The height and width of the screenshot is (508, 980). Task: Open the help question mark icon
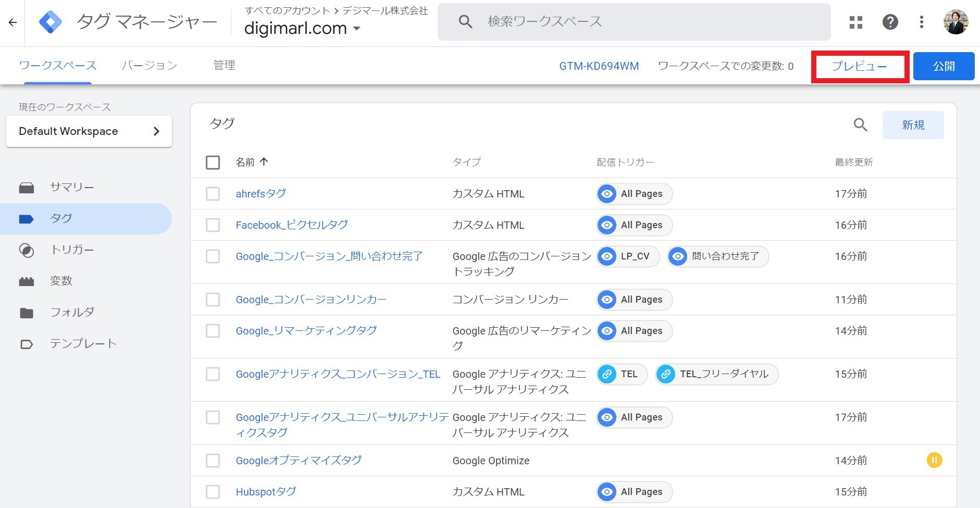tap(890, 22)
